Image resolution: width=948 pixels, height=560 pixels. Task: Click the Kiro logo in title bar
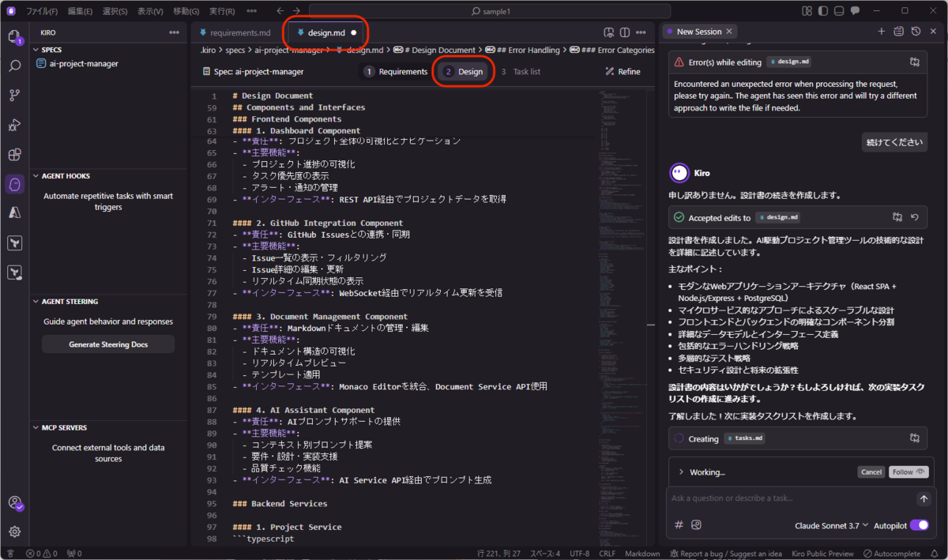pos(11,11)
